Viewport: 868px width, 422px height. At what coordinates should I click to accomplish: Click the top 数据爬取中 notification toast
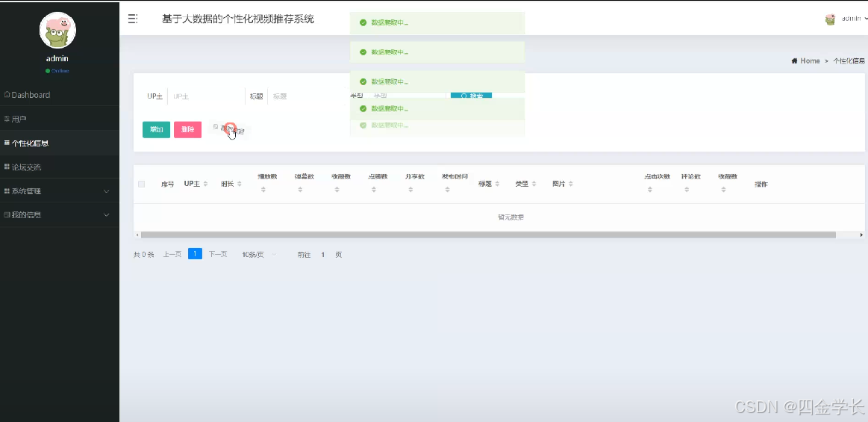point(437,22)
